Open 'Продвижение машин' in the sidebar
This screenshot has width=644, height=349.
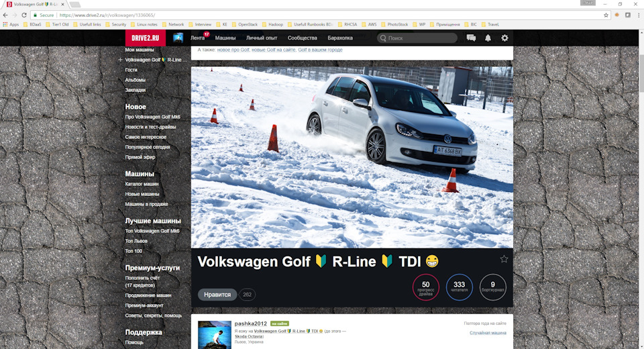click(148, 295)
